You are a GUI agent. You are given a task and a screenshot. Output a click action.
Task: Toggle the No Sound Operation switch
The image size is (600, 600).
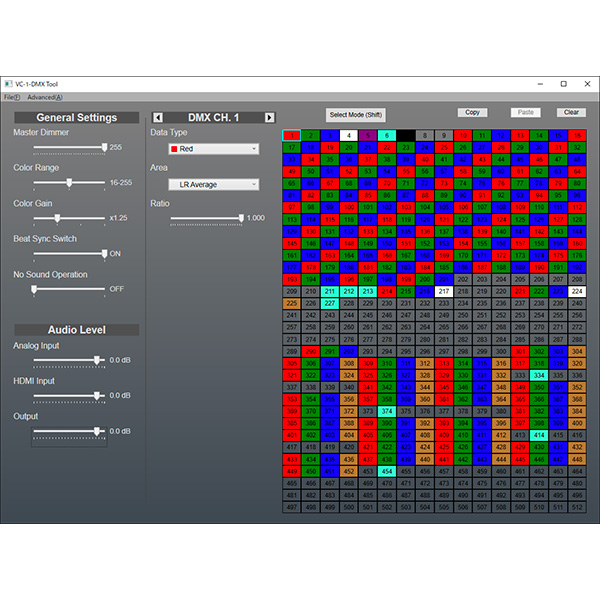34,289
